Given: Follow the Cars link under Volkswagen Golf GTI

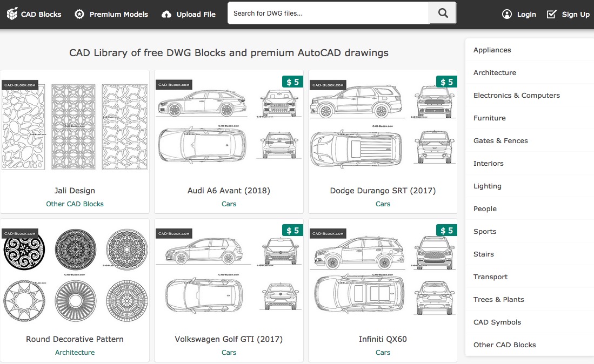Looking at the screenshot, I should [x=229, y=352].
